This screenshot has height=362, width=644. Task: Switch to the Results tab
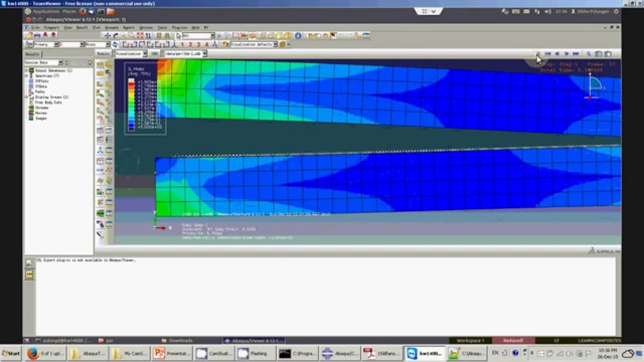(x=32, y=54)
